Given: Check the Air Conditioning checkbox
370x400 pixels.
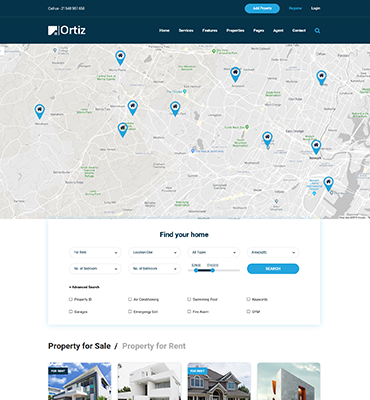Looking at the screenshot, I should tap(130, 299).
